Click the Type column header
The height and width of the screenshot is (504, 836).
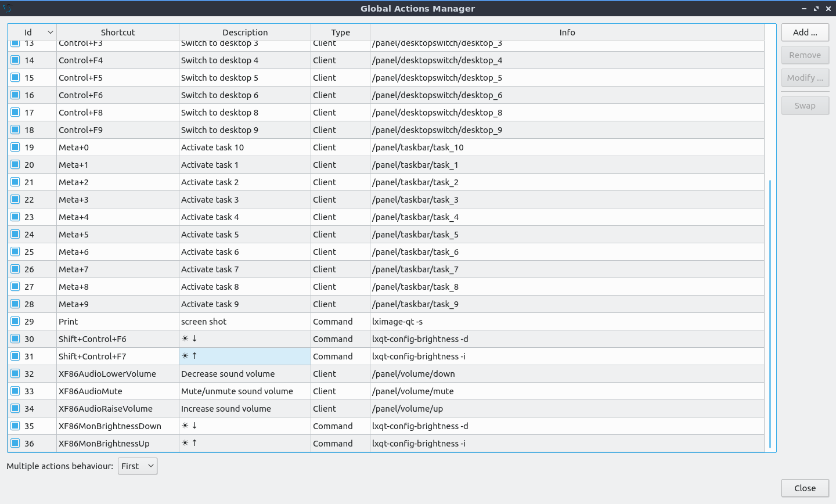[x=340, y=33]
